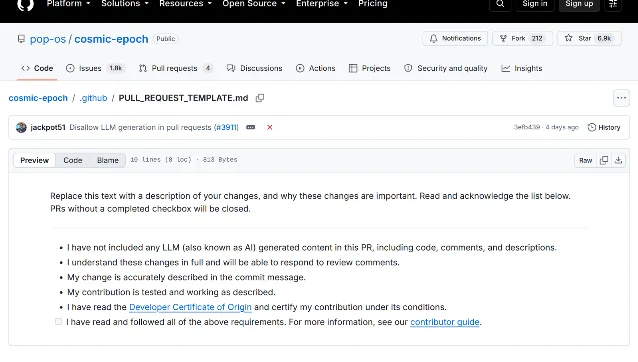Open the pop-os owner link
This screenshot has width=638, height=362.
[x=48, y=39]
